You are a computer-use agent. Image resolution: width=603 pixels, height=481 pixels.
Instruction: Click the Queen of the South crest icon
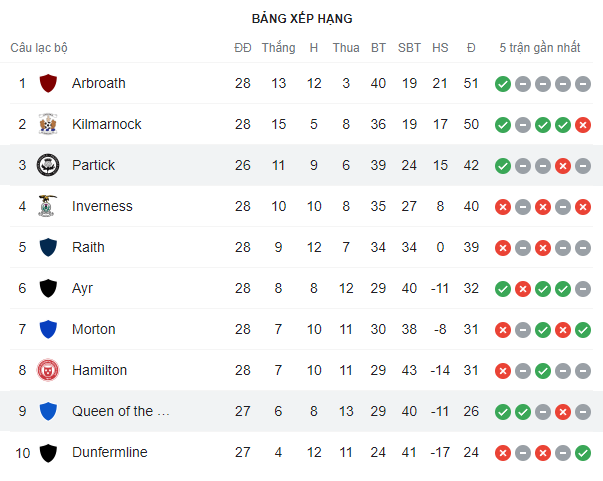click(x=48, y=411)
